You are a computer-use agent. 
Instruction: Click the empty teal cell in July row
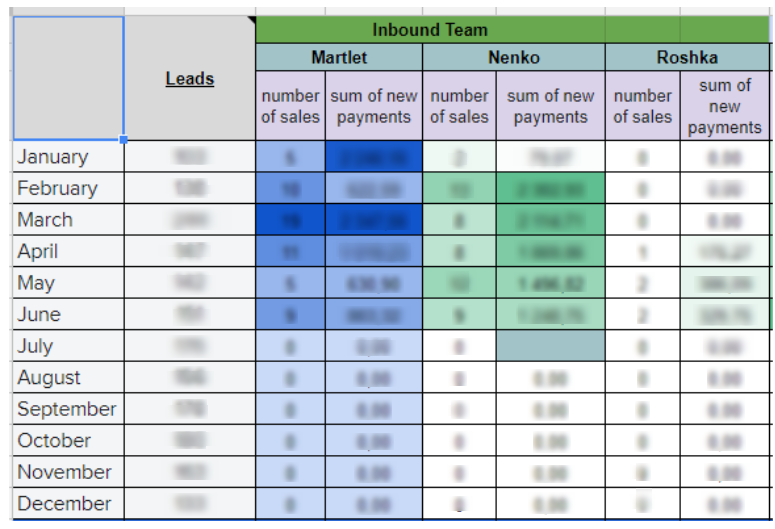(x=550, y=346)
